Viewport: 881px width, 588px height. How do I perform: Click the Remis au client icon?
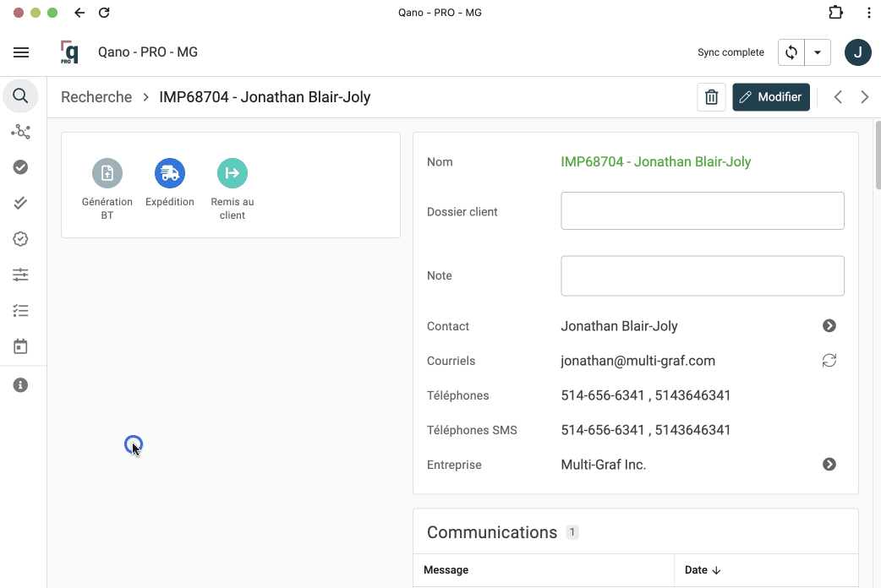click(233, 173)
